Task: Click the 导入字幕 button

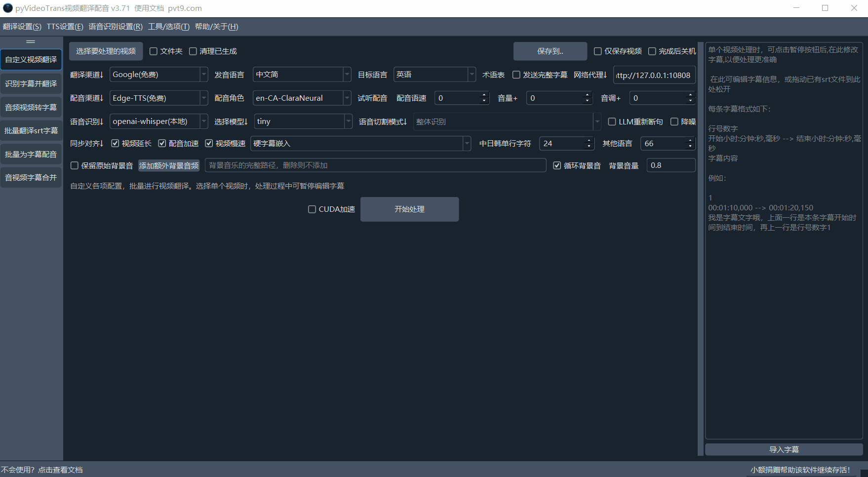Action: pyautogui.click(x=784, y=449)
